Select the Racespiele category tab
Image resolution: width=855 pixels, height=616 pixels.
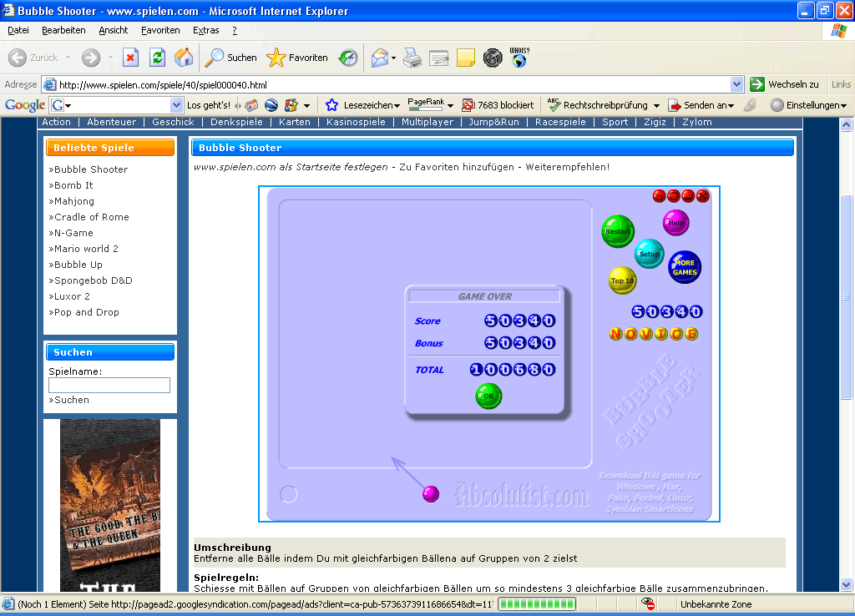point(560,122)
